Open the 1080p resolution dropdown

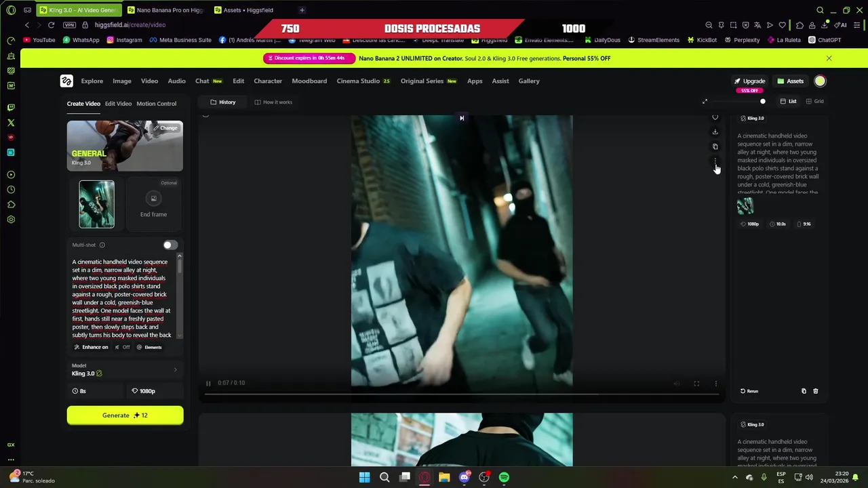(x=155, y=391)
